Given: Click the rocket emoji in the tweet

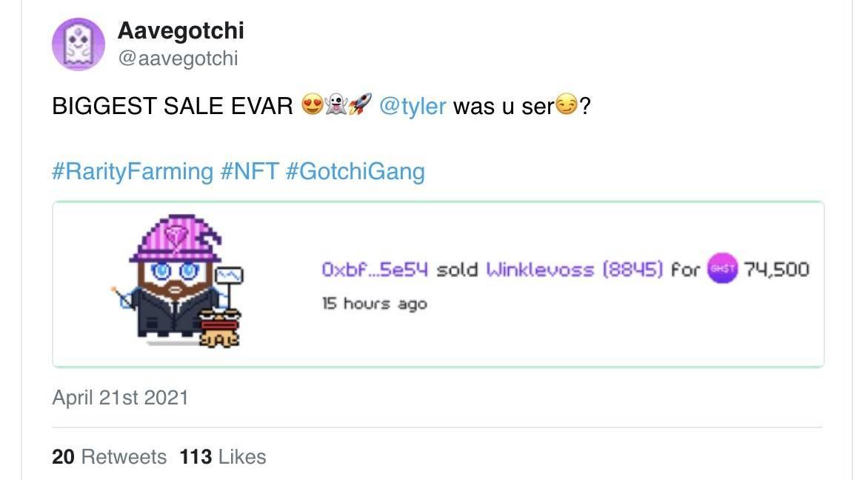Looking at the screenshot, I should tap(358, 107).
